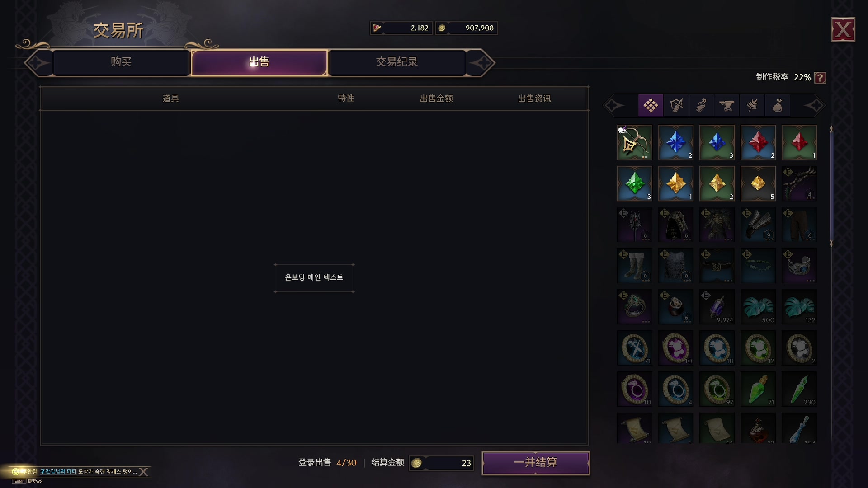Viewport: 868px width, 488px height.
Task: Select the pouch category filter icon
Action: [777, 106]
